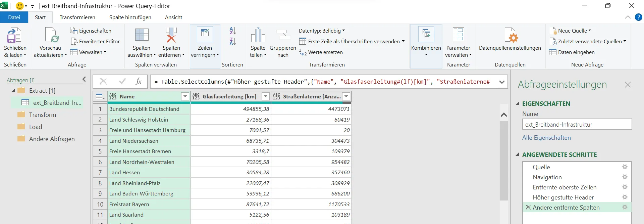Image resolution: width=644 pixels, height=224 pixels.
Task: Click the Spalte teilen icon
Action: [258, 35]
